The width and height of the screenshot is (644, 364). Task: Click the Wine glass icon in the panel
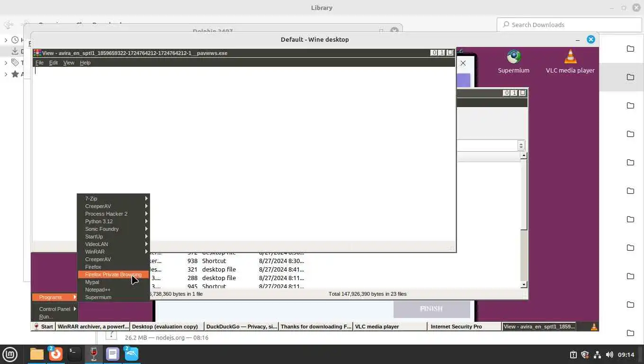pyautogui.click(x=93, y=354)
